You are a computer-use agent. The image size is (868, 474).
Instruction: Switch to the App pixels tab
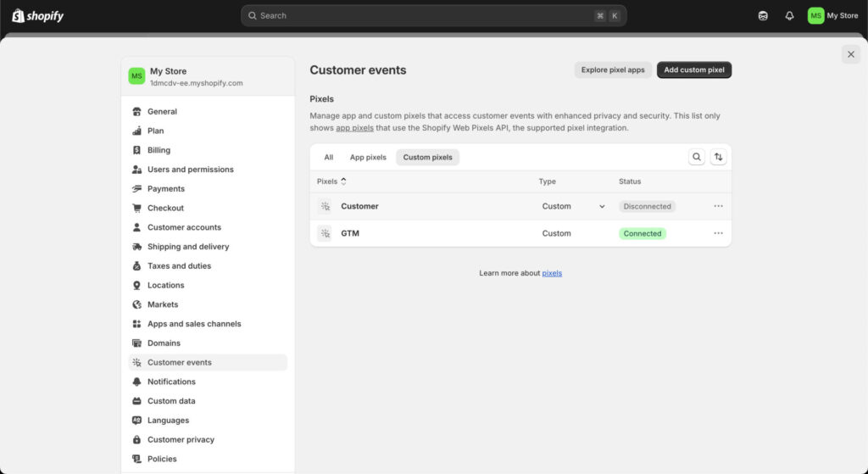click(x=368, y=157)
